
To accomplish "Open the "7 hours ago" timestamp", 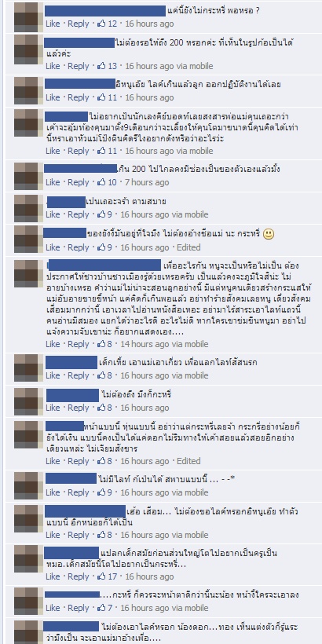I will (x=147, y=182).
